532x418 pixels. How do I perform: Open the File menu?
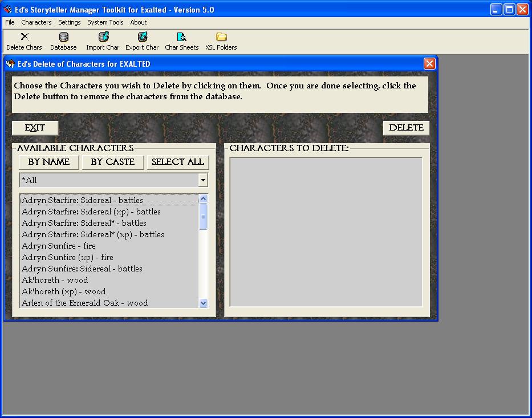tap(10, 22)
